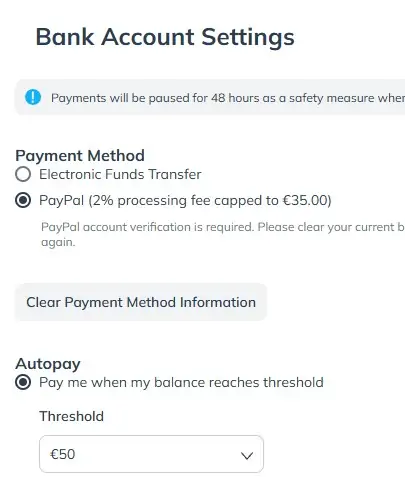Enable Pay me when balance reaches threshold
The height and width of the screenshot is (485, 405).
(23, 382)
